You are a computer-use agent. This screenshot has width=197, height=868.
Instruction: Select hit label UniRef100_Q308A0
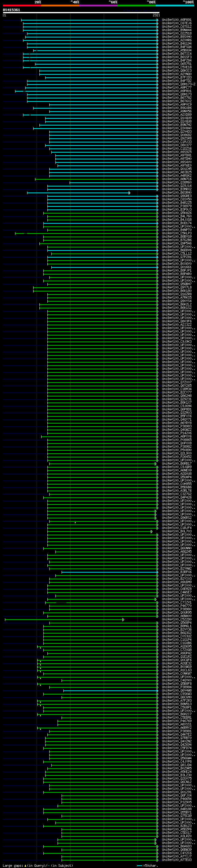176,128
